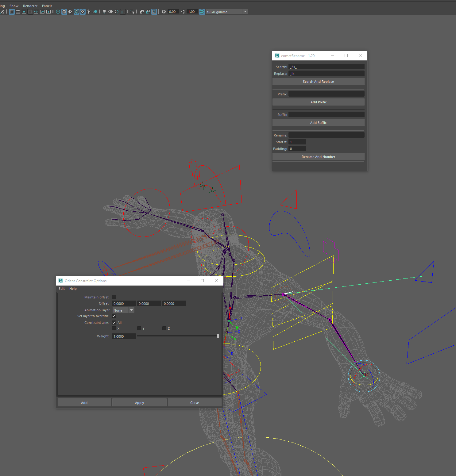Enable wireframe display mode
Viewport: 456px width, 476px height.
(x=58, y=12)
